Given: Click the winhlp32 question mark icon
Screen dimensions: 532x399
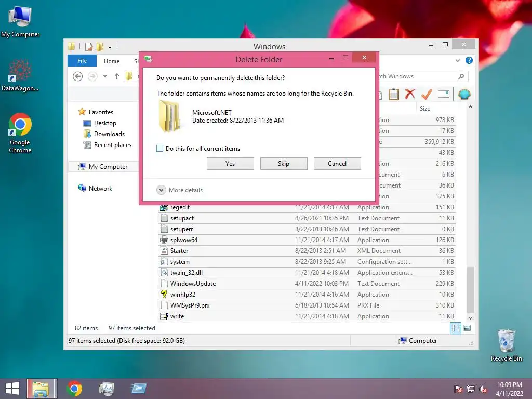Looking at the screenshot, I should (164, 294).
